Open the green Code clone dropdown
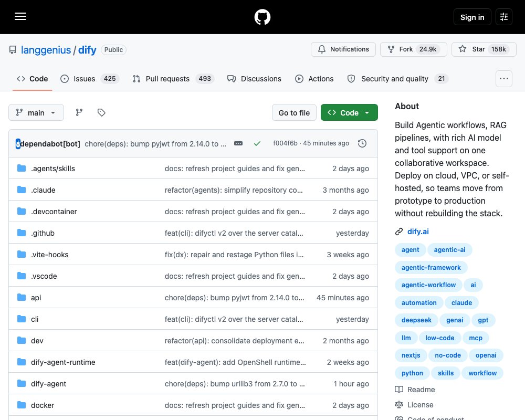 [x=349, y=112]
